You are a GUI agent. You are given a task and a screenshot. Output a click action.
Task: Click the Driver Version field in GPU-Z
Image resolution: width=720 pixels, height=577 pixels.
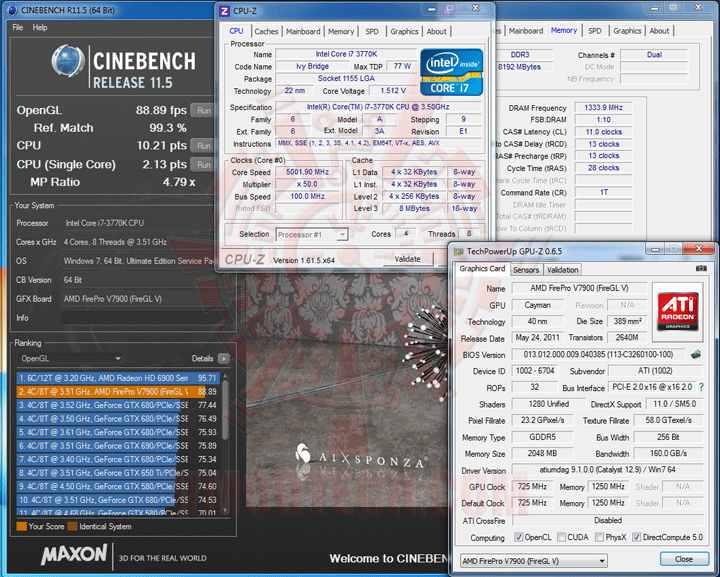(608, 470)
